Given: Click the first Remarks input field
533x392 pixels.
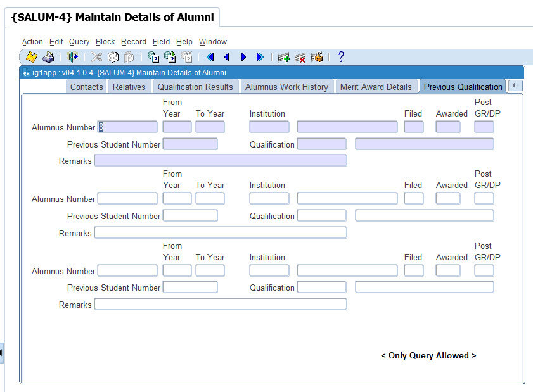Looking at the screenshot, I should [x=220, y=161].
